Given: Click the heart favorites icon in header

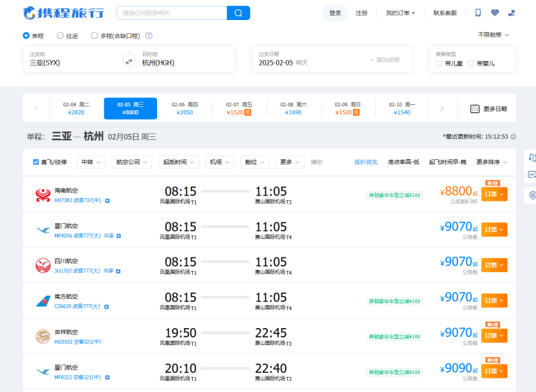Looking at the screenshot, I should point(494,13).
